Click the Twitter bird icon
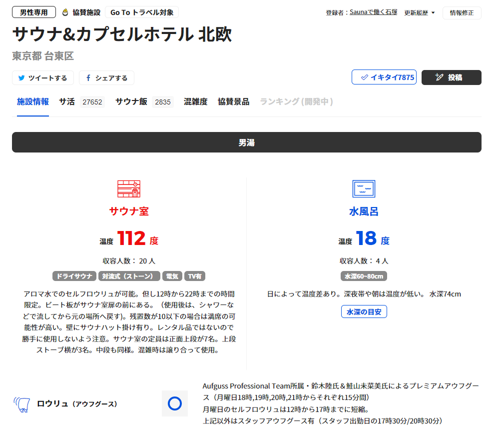 click(x=21, y=78)
